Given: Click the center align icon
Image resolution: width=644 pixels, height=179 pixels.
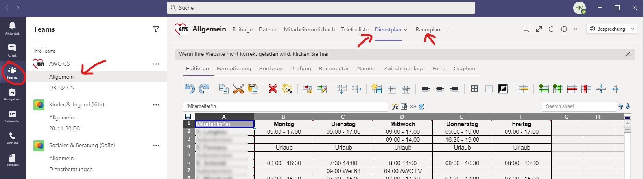Looking at the screenshot, I should [440, 89].
